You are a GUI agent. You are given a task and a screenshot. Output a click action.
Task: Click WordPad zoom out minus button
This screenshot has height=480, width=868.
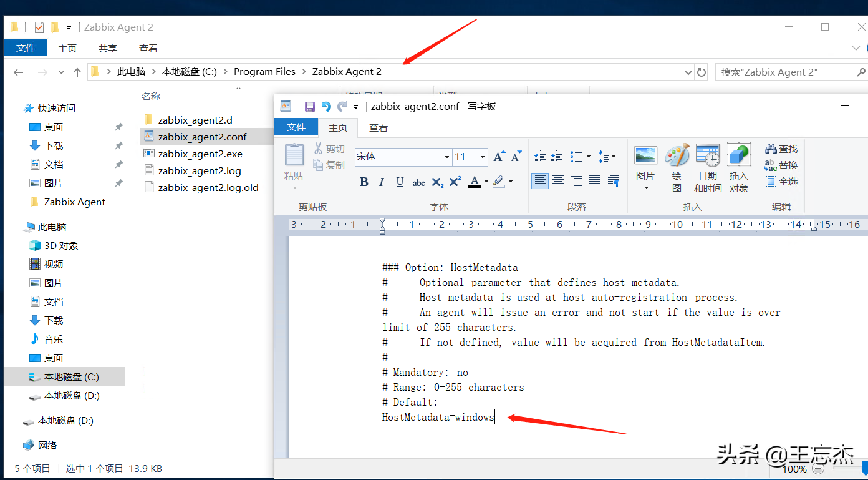point(819,469)
